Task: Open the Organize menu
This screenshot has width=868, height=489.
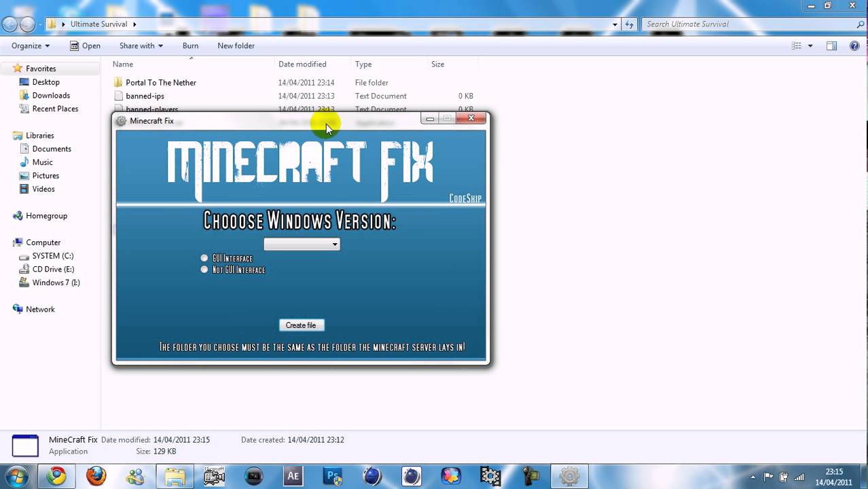Action: click(x=31, y=46)
